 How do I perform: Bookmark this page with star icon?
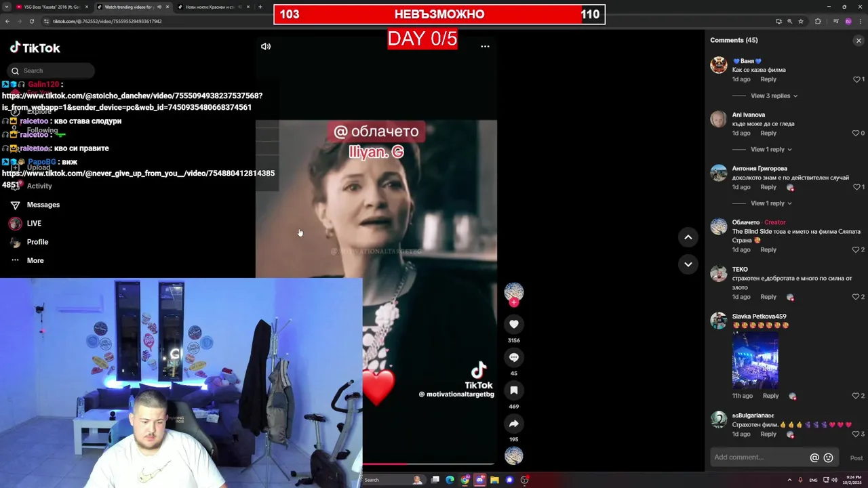tap(801, 21)
